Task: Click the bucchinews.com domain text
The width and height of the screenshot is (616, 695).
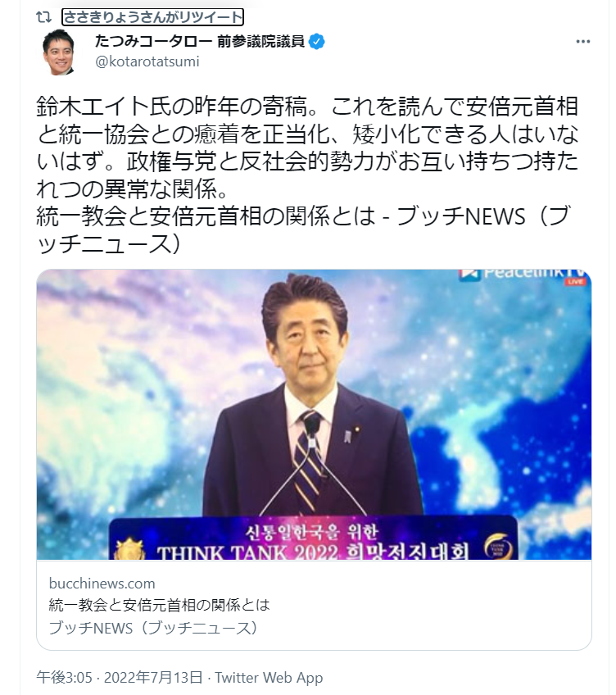Action: point(102,584)
